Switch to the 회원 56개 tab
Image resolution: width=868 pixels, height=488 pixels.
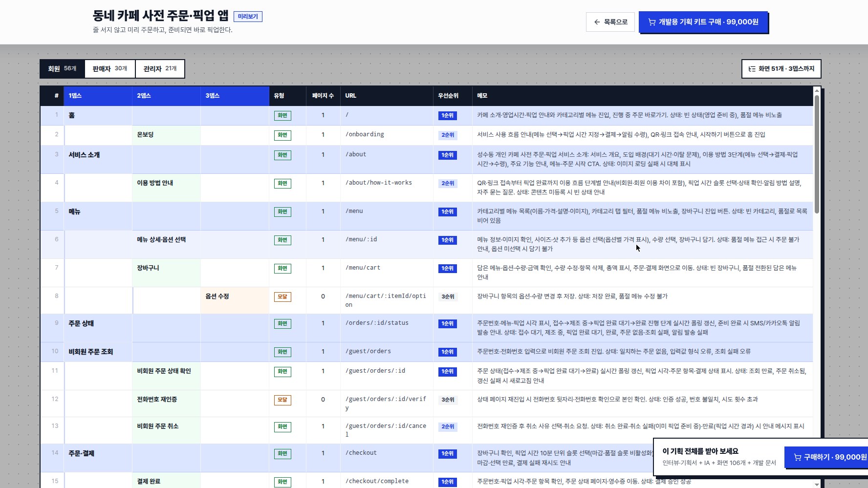pos(62,69)
